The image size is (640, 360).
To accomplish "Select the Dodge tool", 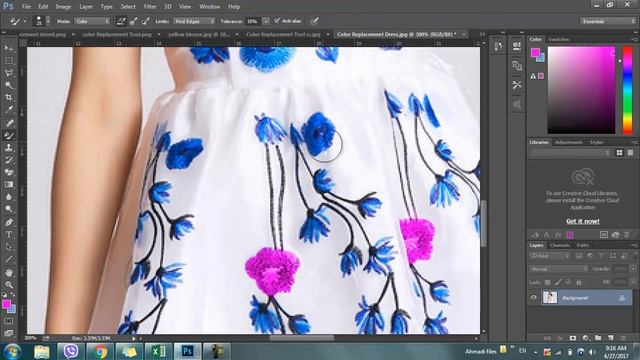I will (9, 209).
